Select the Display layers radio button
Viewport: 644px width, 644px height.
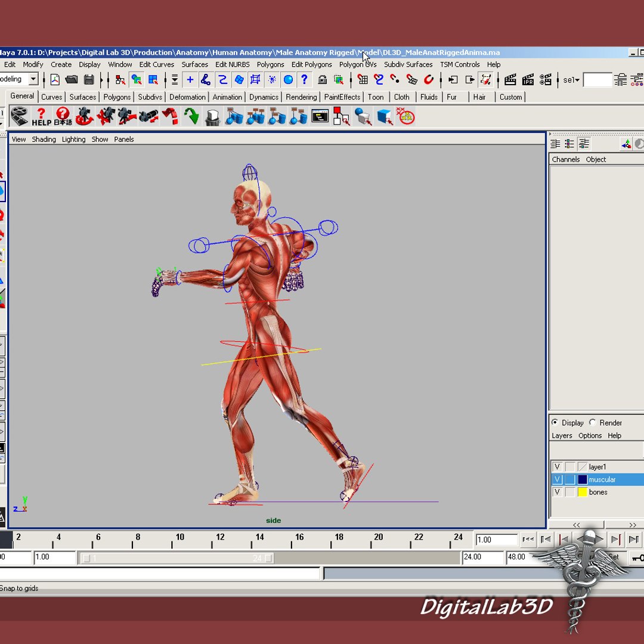[x=555, y=422]
